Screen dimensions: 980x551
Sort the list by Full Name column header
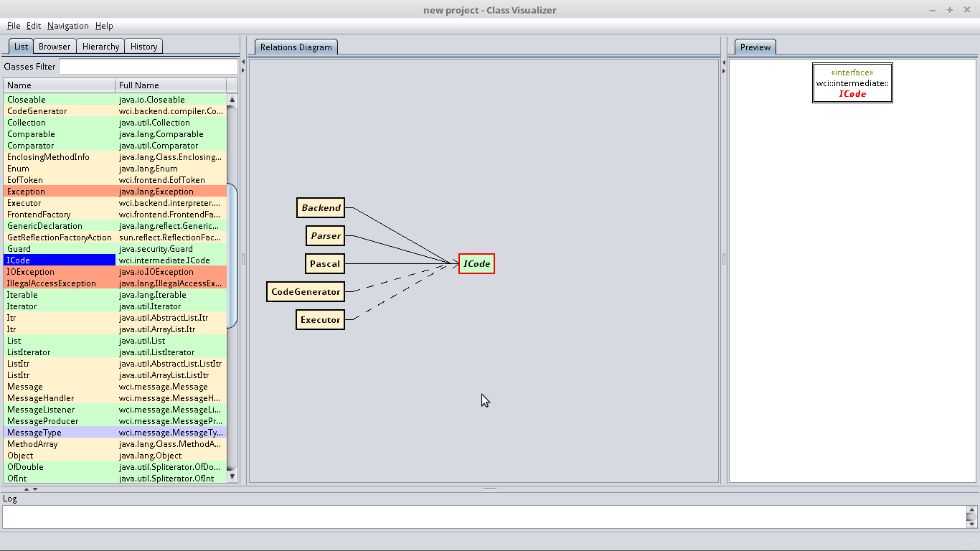click(x=171, y=85)
